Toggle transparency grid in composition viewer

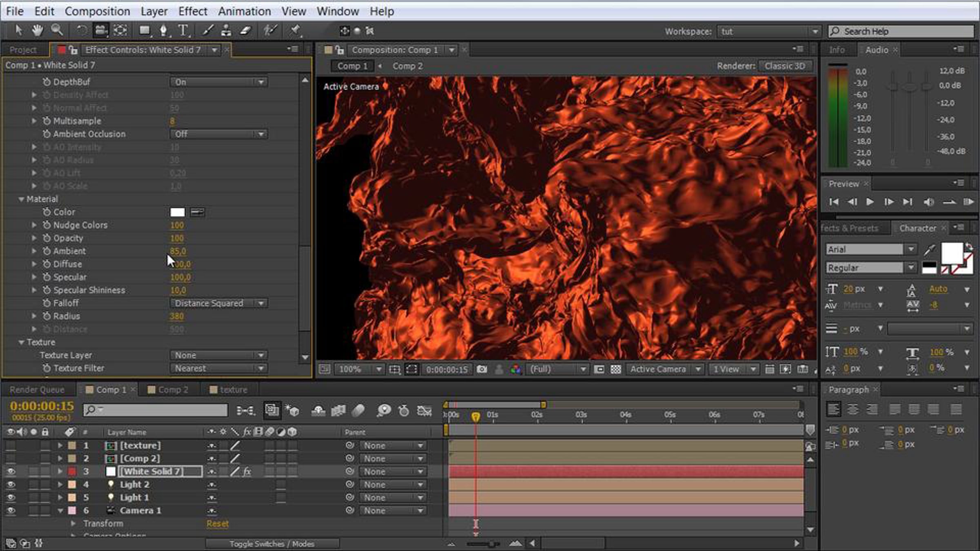tap(616, 369)
